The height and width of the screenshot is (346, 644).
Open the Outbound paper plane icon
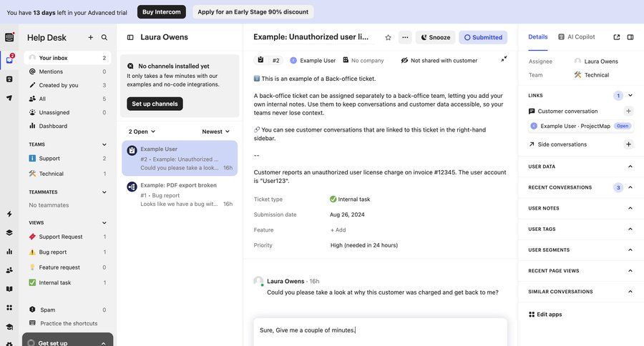(9, 98)
